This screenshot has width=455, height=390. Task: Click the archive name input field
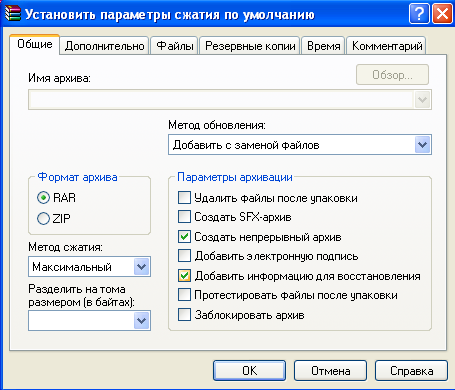coord(221,99)
